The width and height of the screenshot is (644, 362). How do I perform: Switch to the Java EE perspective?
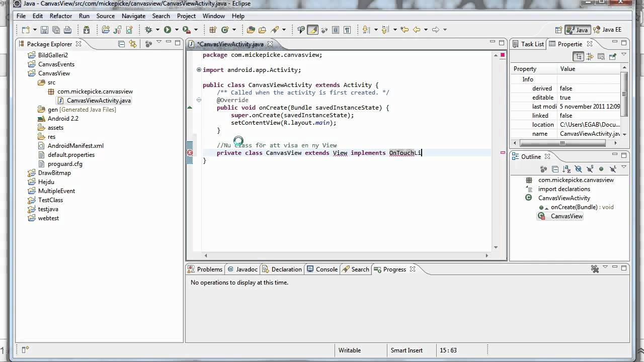pos(607,30)
